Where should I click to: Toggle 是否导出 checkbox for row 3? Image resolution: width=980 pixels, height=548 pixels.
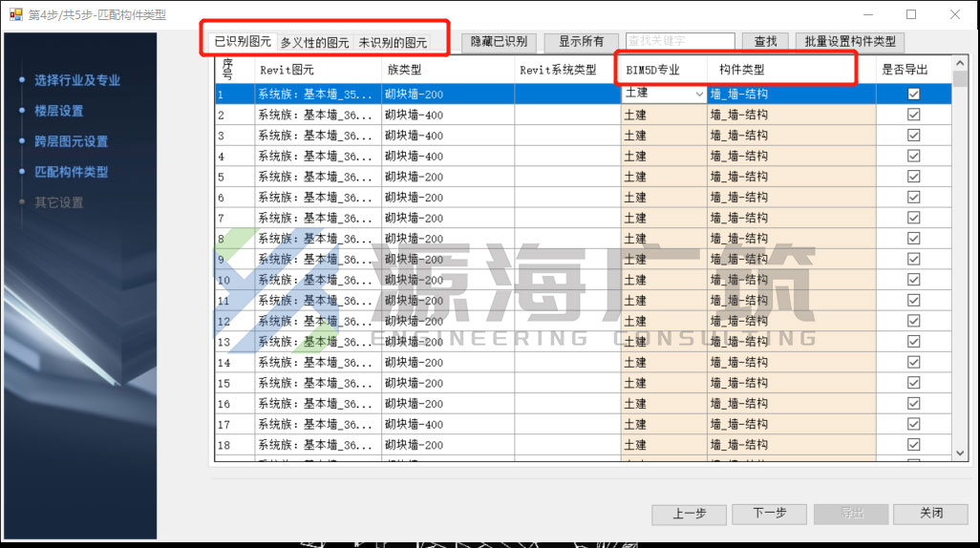tap(914, 136)
